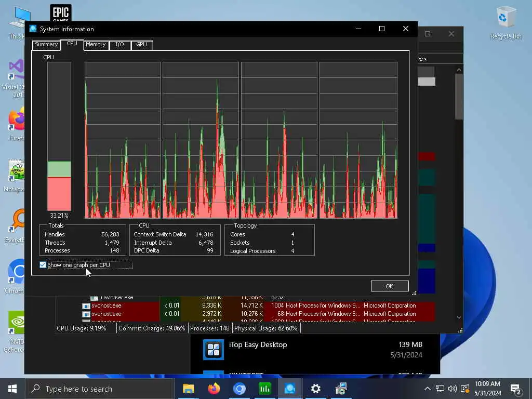Open the tray icon right of volume
This screenshot has height=399, width=532.
[x=465, y=389]
